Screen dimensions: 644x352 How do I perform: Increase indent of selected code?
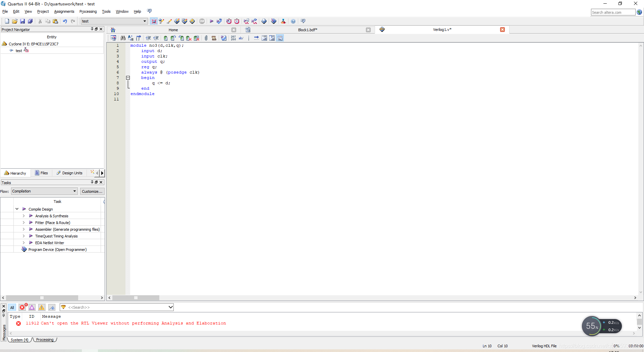[148, 38]
